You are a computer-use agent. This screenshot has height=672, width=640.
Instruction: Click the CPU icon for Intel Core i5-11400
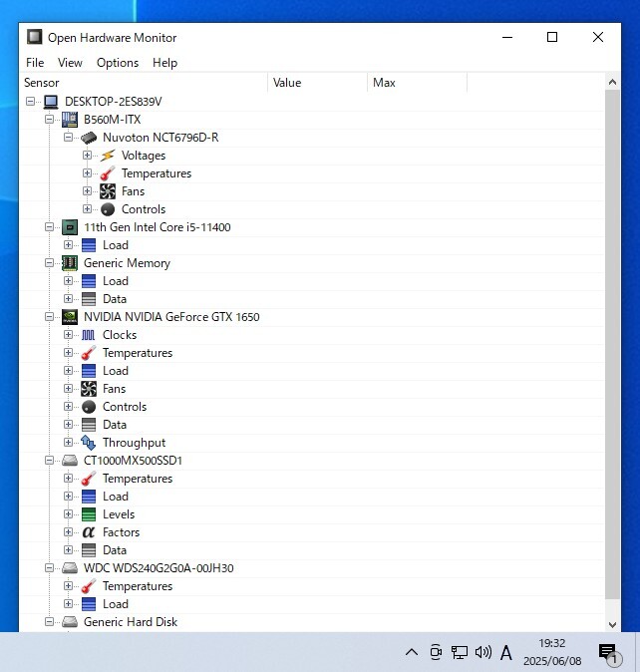[70, 227]
